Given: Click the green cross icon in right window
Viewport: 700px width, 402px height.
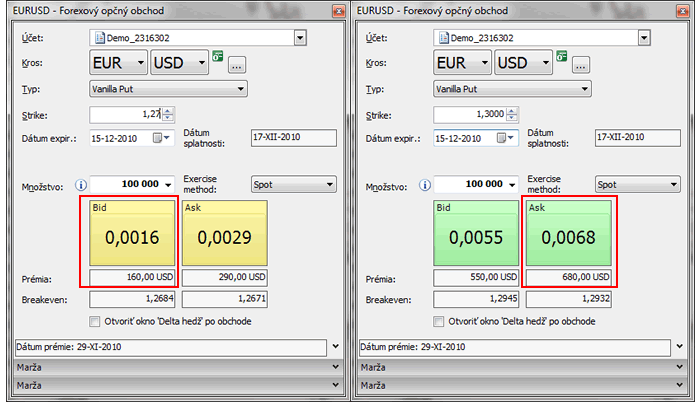Looking at the screenshot, I should (x=562, y=56).
